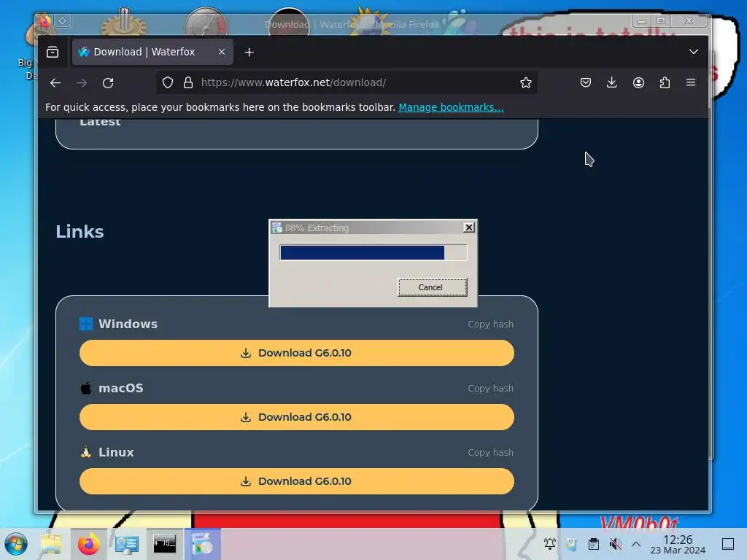Expand hidden system tray icons arrow
This screenshot has width=747, height=560.
pyautogui.click(x=636, y=544)
